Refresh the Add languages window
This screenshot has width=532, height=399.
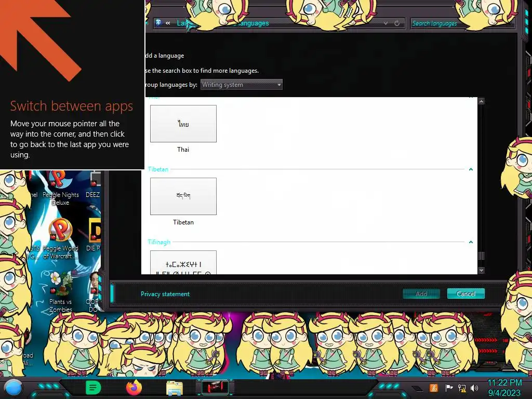pyautogui.click(x=396, y=23)
